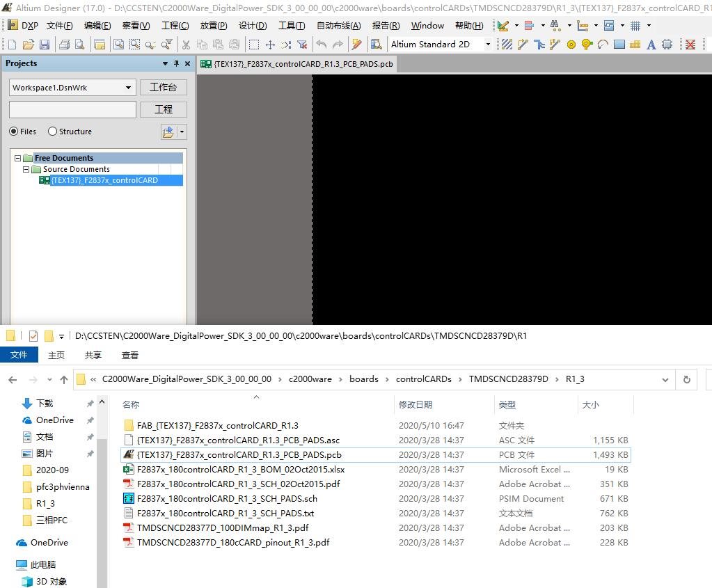The image size is (712, 588).
Task: Click the Redo arrow icon
Action: click(338, 44)
